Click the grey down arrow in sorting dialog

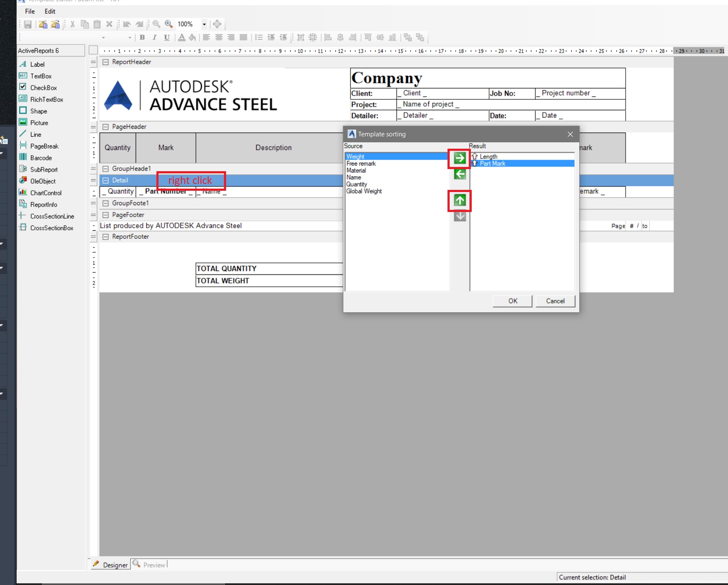[460, 216]
